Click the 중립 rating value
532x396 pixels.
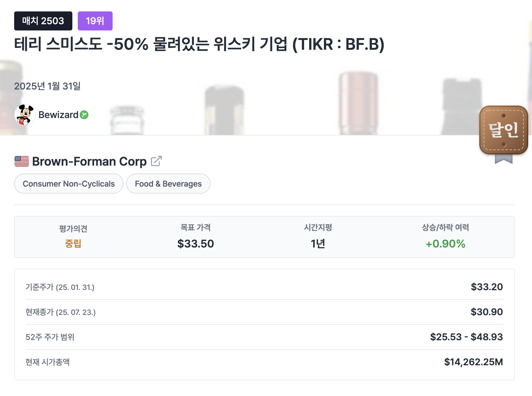click(x=73, y=243)
